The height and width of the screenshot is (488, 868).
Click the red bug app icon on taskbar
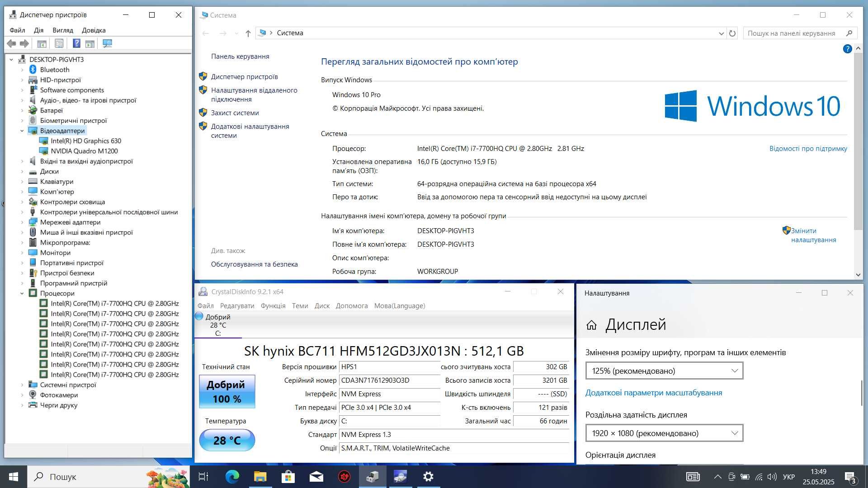tap(344, 477)
